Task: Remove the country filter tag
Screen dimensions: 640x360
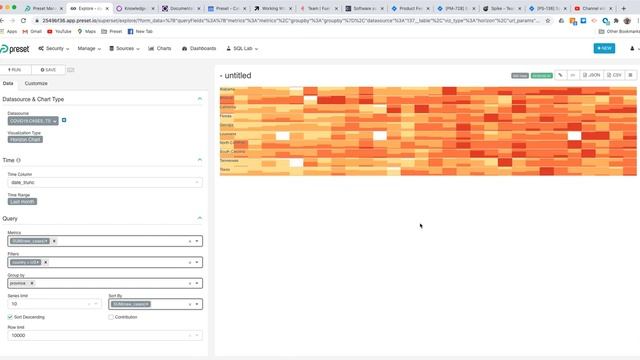Action: pos(46,262)
